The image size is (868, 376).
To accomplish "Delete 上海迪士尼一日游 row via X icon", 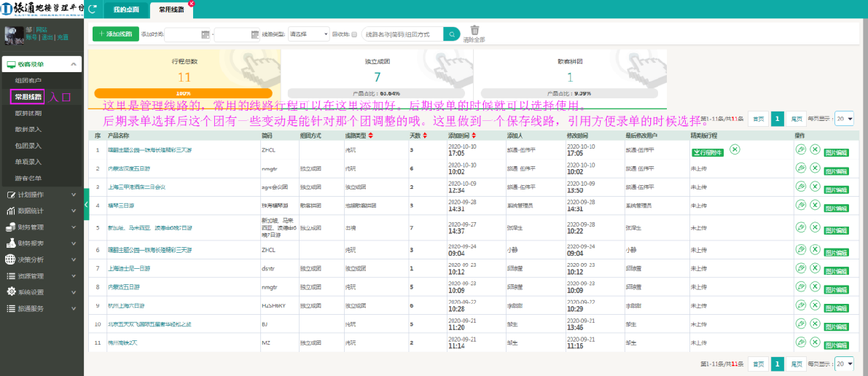I will 814,268.
